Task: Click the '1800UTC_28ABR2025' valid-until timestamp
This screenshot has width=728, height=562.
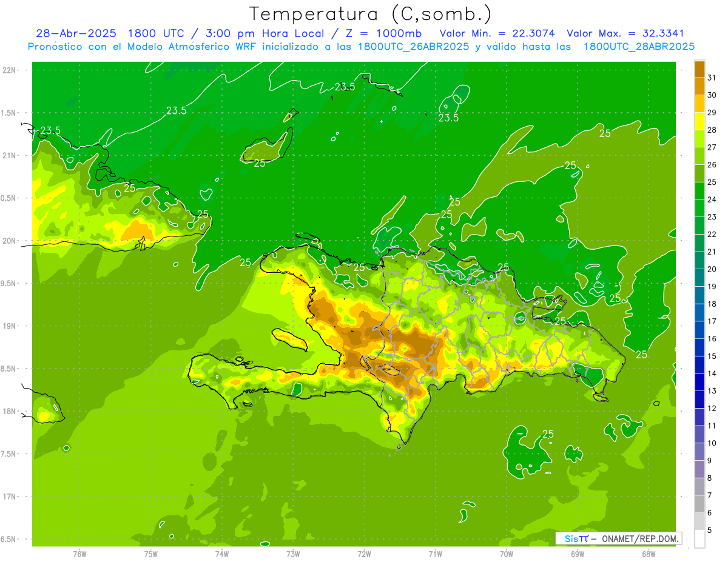Action: [639, 47]
